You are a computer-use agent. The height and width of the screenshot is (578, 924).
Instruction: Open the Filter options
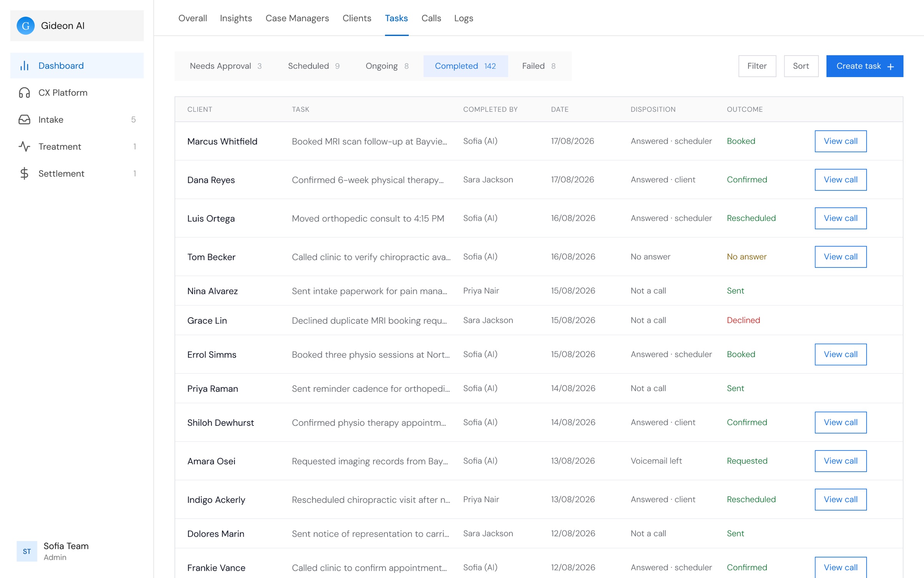pos(757,66)
